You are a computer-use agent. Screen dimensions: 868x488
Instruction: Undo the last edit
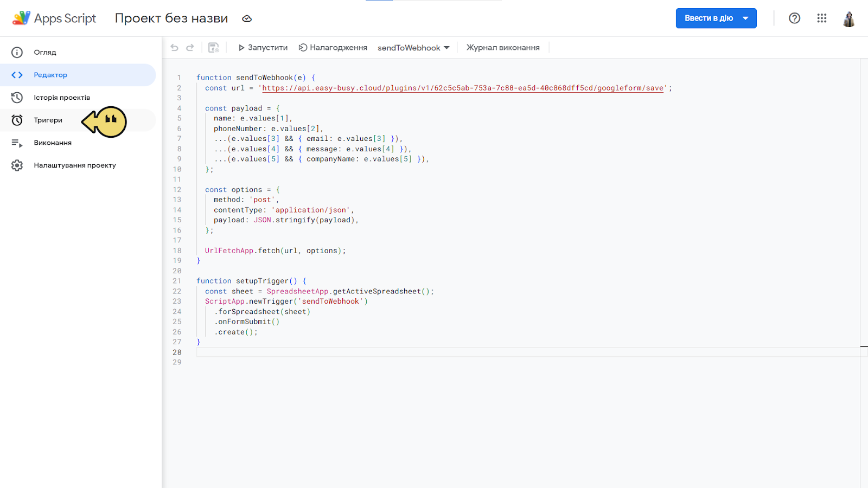pyautogui.click(x=174, y=48)
